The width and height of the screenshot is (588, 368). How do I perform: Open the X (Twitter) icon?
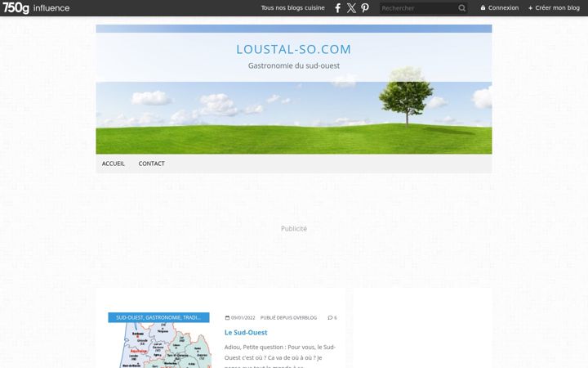351,8
